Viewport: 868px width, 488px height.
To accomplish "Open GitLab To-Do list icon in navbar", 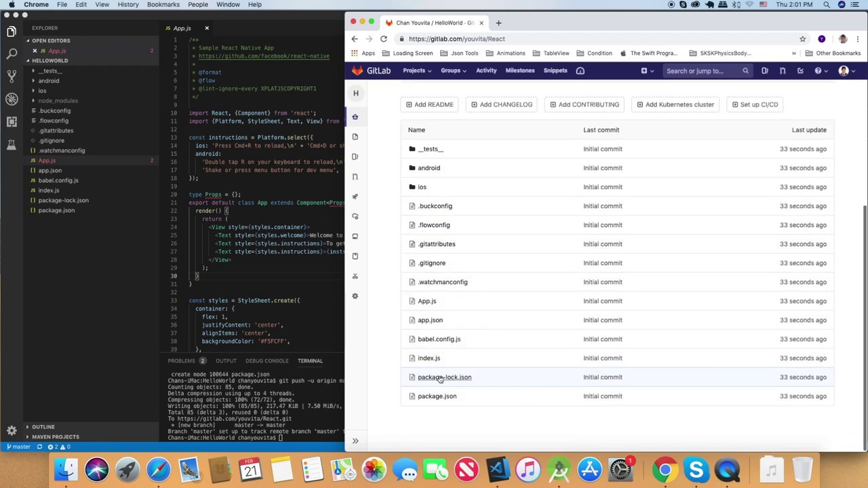I will coord(800,70).
